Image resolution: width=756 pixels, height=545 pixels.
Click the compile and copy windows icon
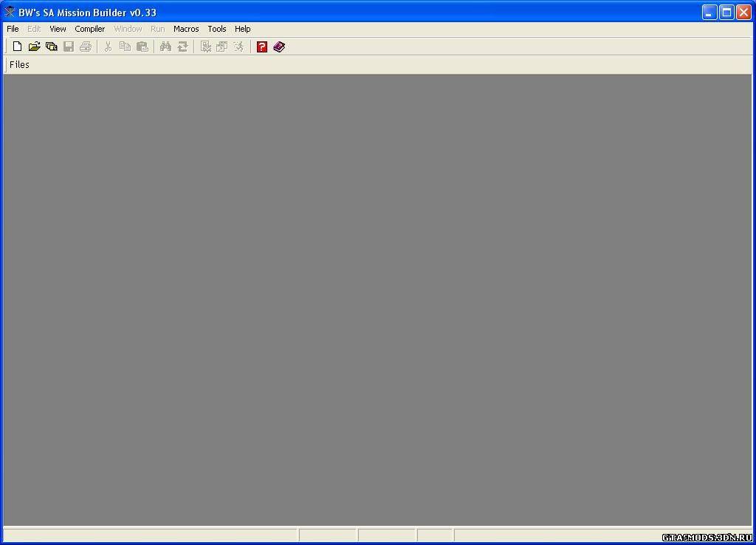221,47
